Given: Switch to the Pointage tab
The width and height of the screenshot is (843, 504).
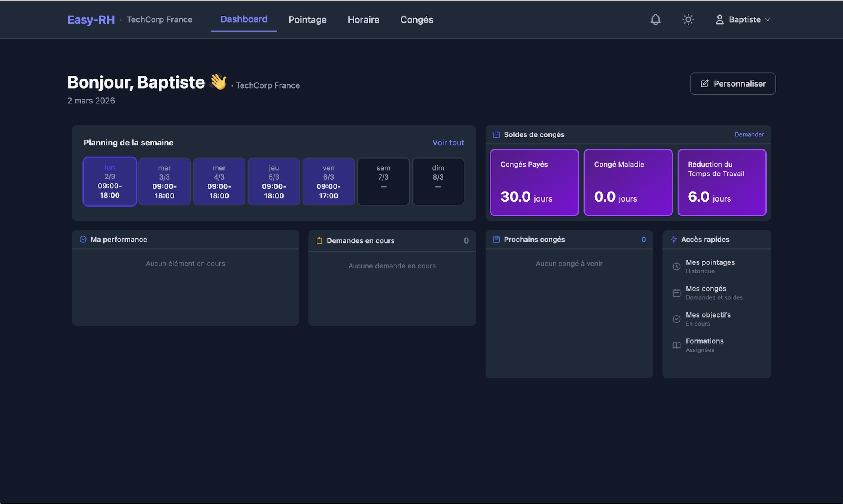Looking at the screenshot, I should pos(307,19).
